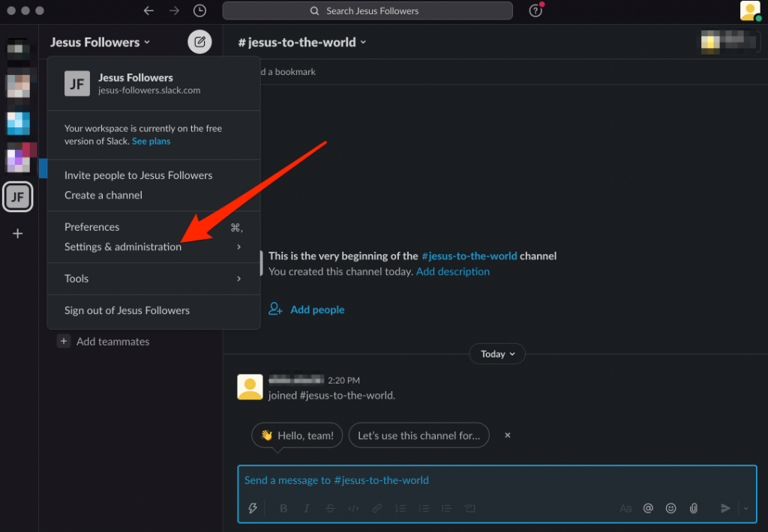Open the Tools menu item
768x532 pixels.
pos(153,279)
